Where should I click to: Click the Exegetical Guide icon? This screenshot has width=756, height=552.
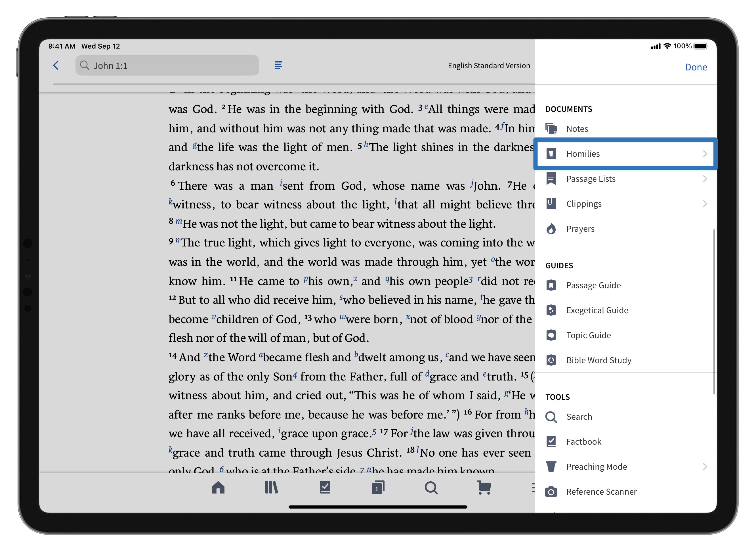coord(551,310)
